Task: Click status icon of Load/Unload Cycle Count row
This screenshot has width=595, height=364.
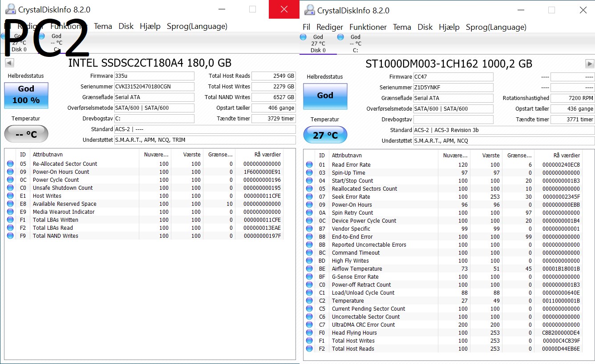Action: click(x=309, y=293)
